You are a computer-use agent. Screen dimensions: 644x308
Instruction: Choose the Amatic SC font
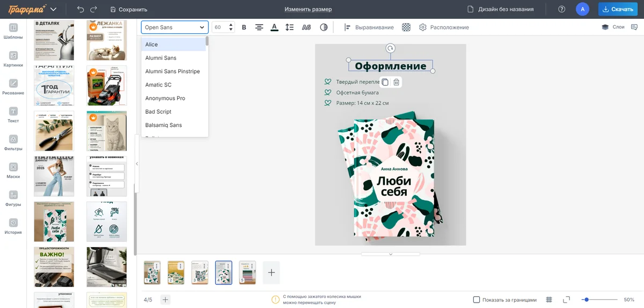point(173,85)
